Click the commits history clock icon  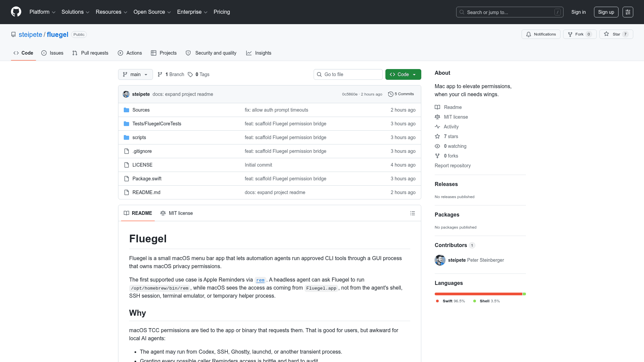coord(390,94)
